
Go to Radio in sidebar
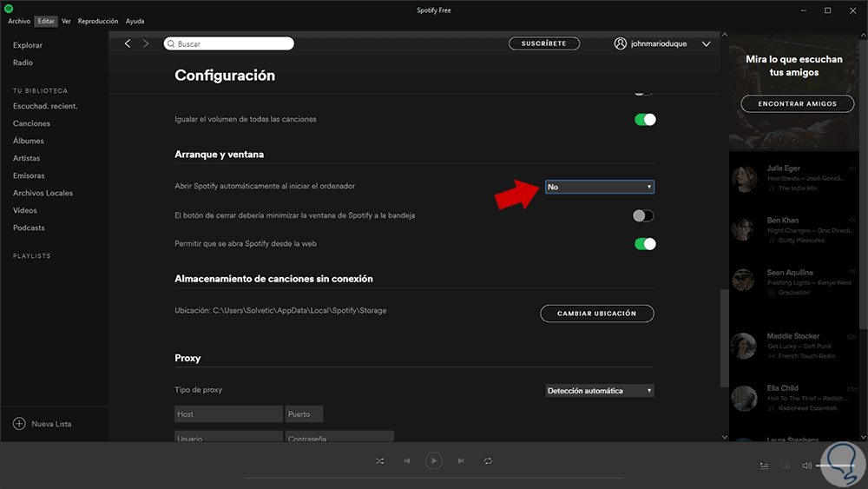tap(23, 63)
